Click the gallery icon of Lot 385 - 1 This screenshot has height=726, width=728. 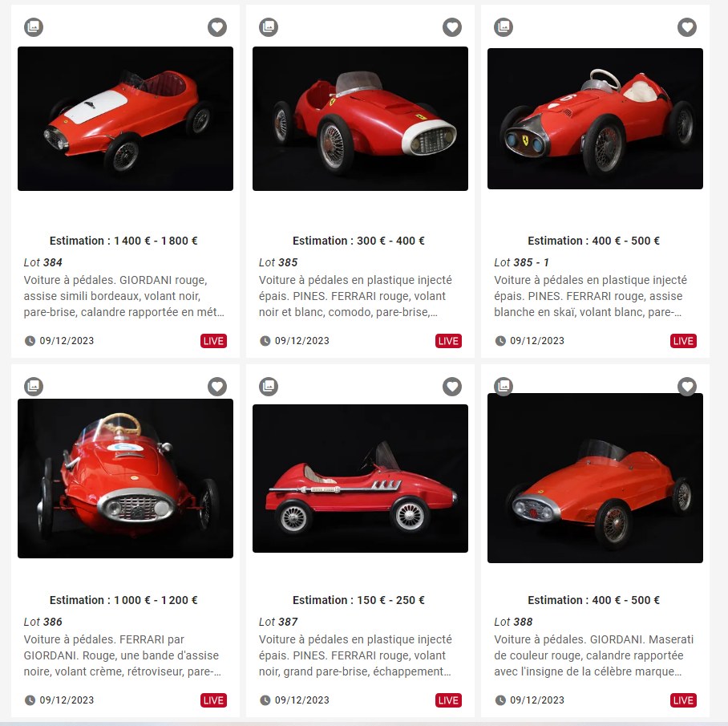tap(504, 27)
